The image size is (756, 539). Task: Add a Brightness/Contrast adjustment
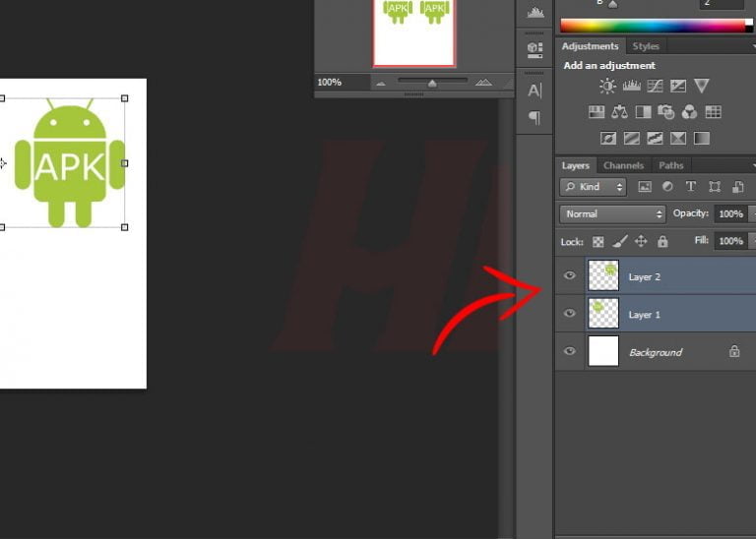click(607, 87)
